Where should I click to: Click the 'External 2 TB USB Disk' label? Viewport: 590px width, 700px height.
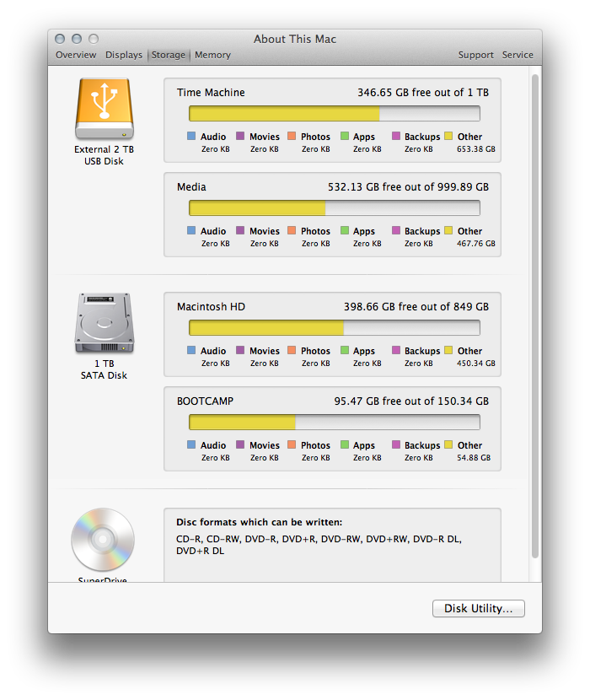coord(104,155)
